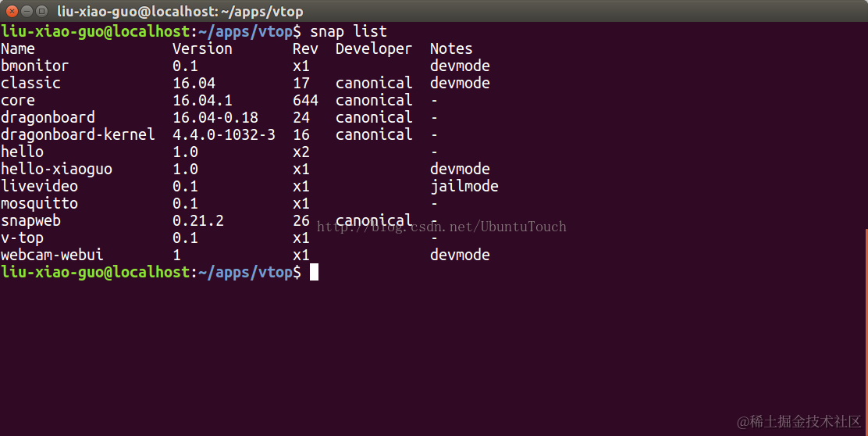Click the snap name 'hello'

[x=22, y=152]
